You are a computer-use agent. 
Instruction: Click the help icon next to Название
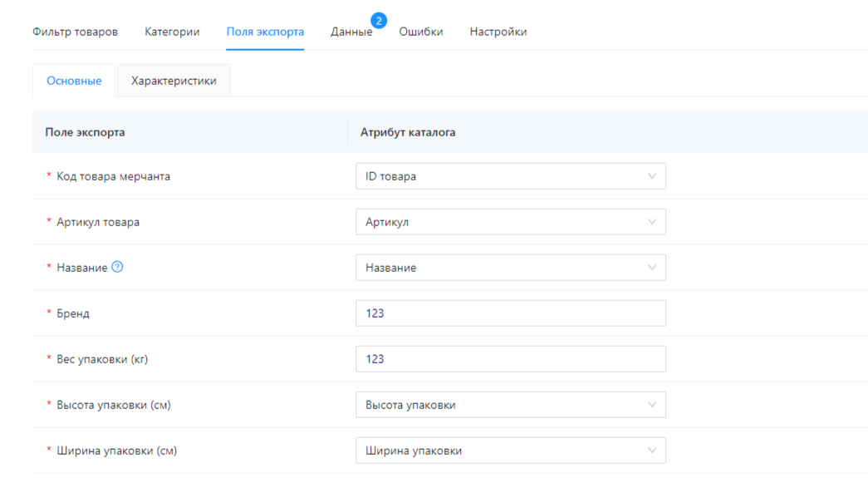[x=117, y=268]
